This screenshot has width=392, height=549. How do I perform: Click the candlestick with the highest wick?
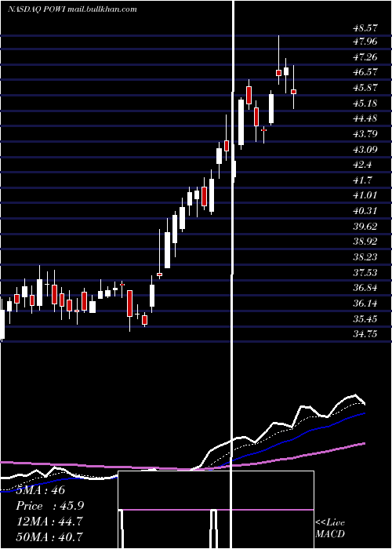[278, 72]
